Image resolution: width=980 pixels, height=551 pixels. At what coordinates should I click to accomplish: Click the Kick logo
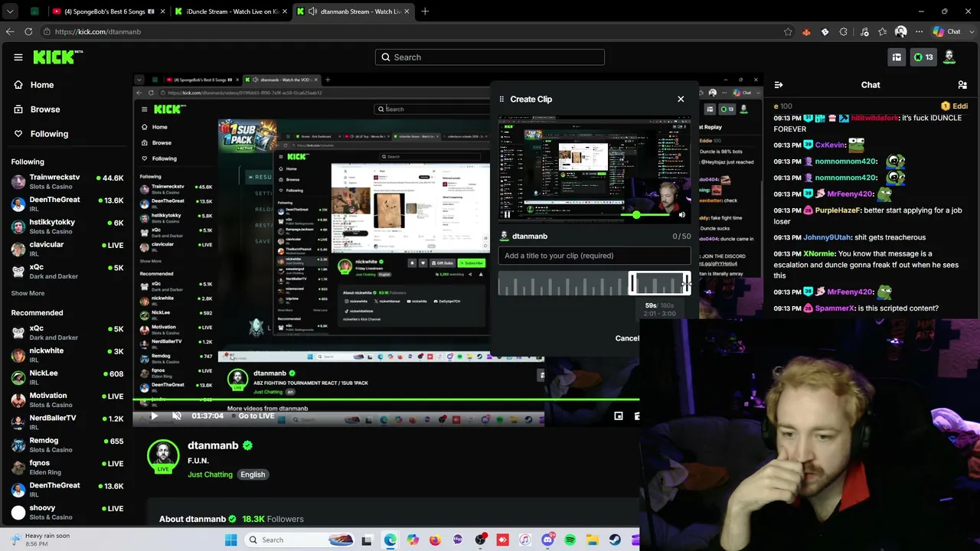57,57
